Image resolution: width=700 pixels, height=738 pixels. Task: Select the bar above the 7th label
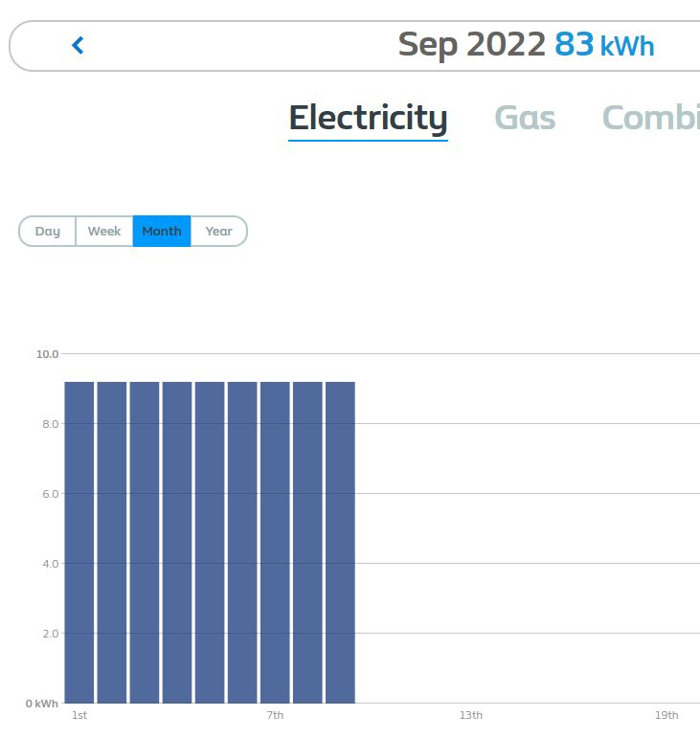click(275, 542)
